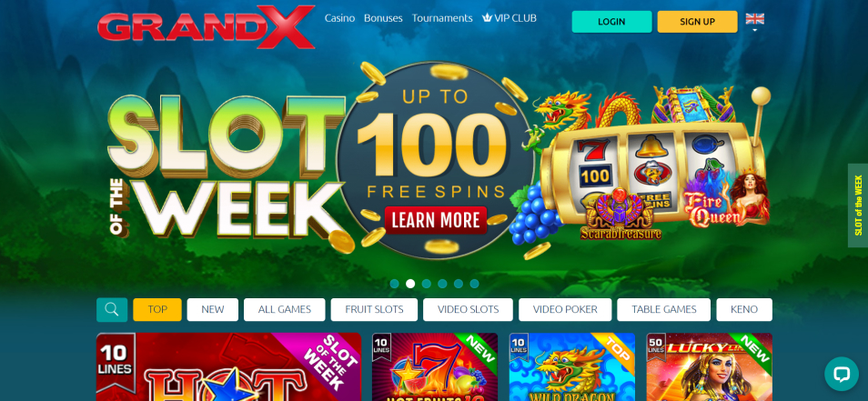The image size is (868, 401).
Task: Click the Learn More banner button
Action: pos(436,220)
